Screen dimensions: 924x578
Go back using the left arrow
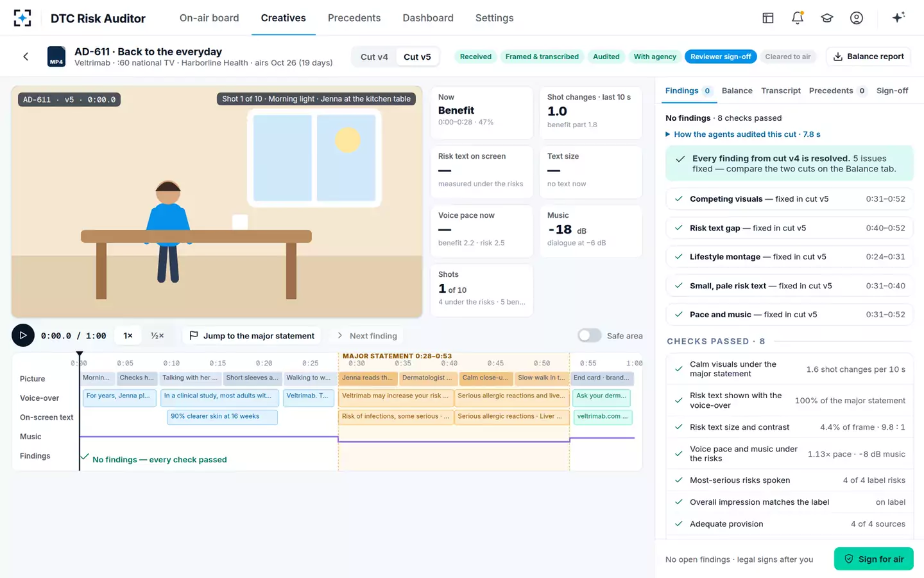click(x=26, y=57)
